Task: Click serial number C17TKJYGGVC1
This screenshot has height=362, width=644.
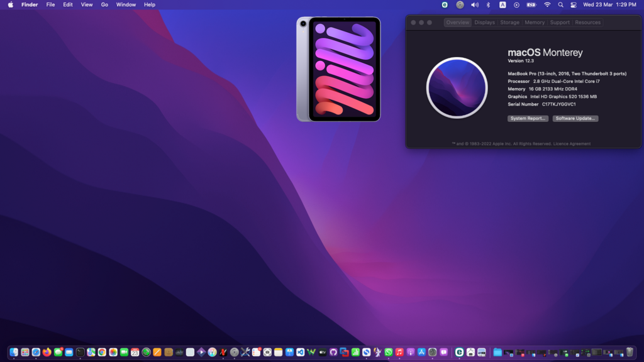Action: [x=558, y=104]
